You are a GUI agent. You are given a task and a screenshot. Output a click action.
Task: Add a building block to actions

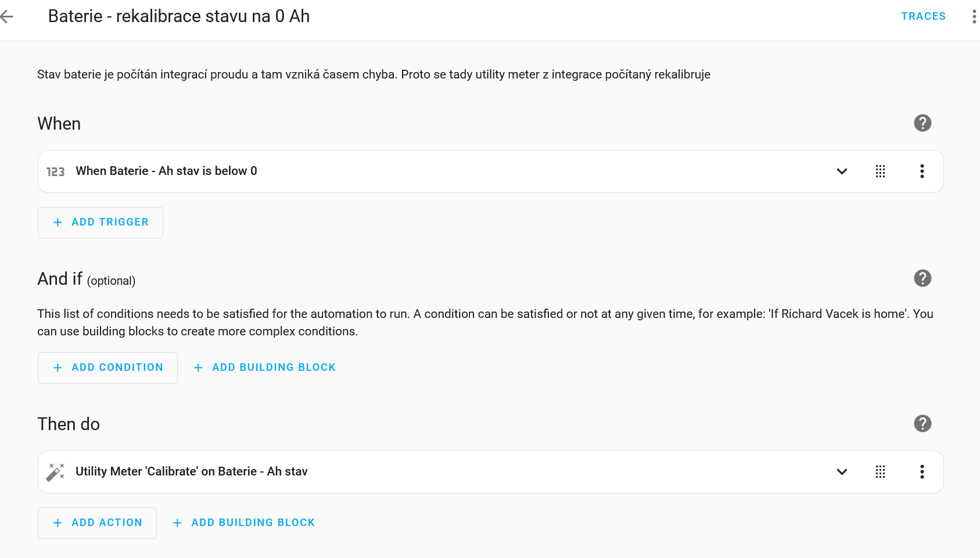tap(244, 523)
